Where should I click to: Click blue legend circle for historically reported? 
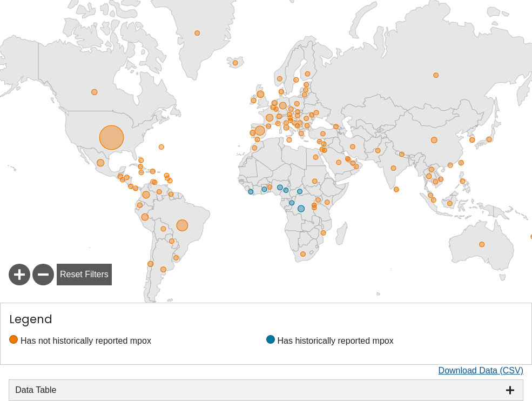pos(271,339)
